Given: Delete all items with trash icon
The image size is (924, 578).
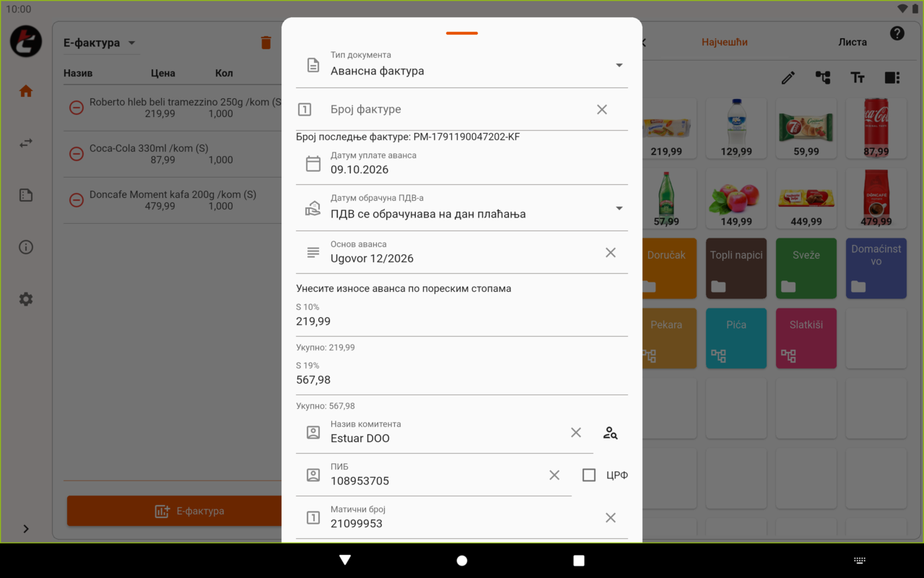Looking at the screenshot, I should pyautogui.click(x=266, y=43).
